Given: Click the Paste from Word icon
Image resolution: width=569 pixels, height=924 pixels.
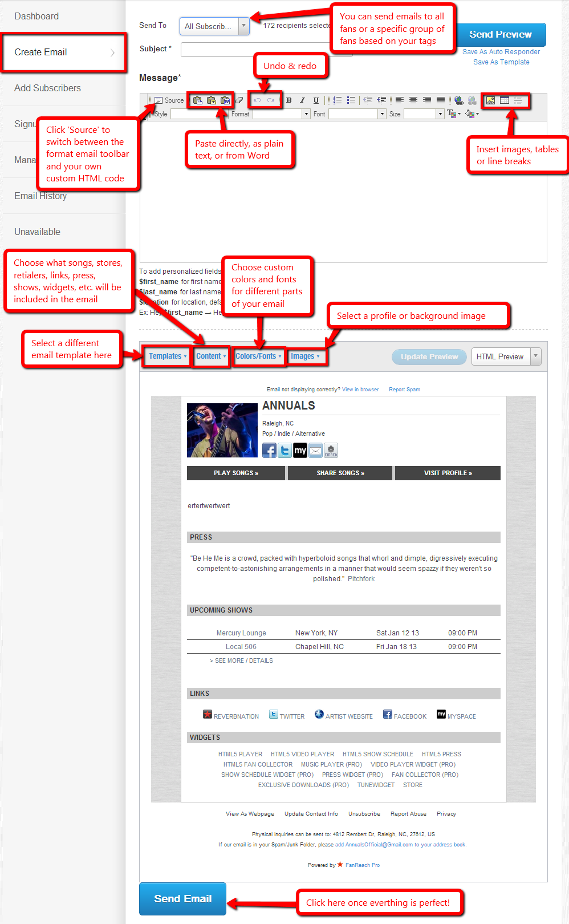Looking at the screenshot, I should [x=225, y=100].
